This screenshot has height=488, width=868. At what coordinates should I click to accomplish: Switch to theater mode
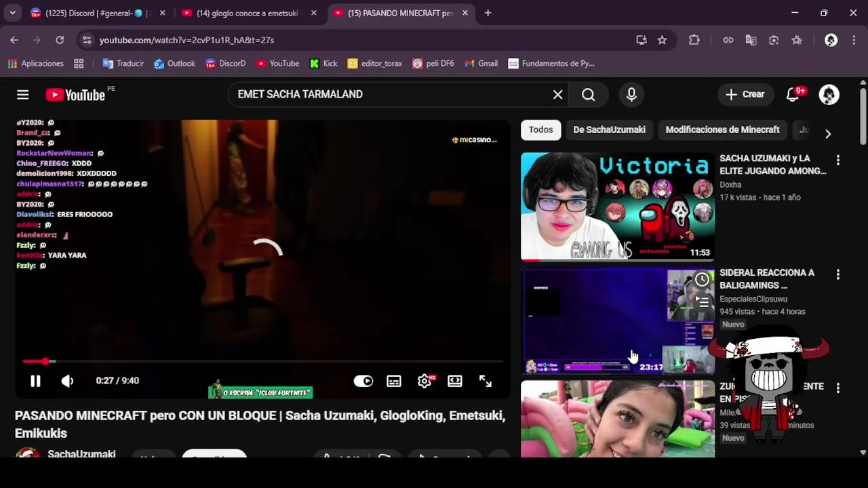[455, 381]
